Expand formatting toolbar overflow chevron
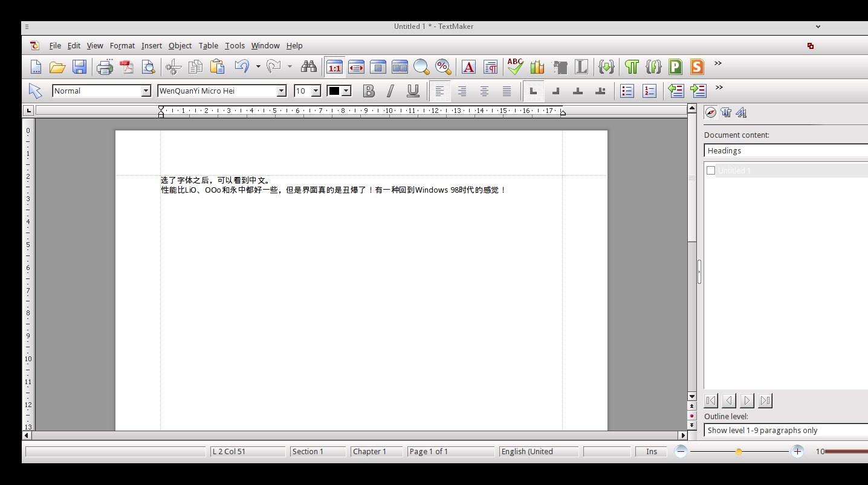 719,88
